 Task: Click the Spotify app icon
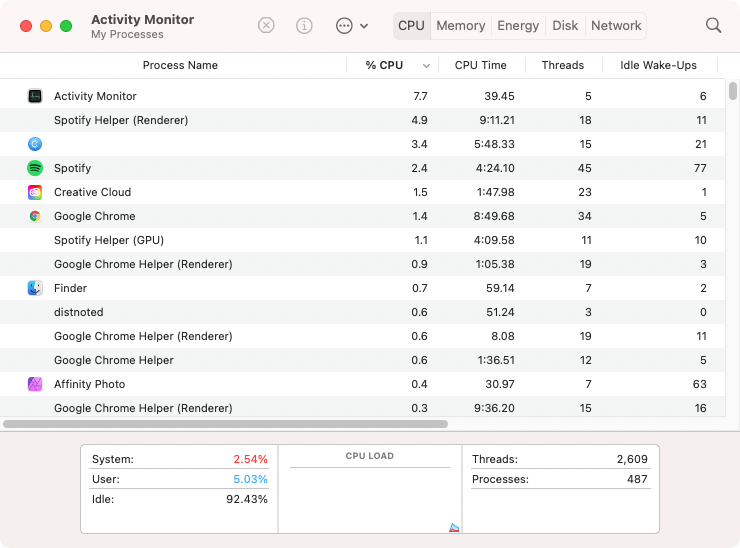point(35,168)
